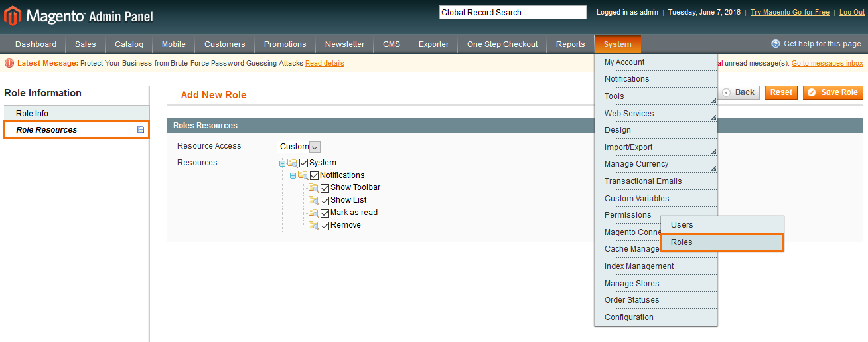868x342 pixels.
Task: Switch to the Role Info tab
Action: click(76, 114)
